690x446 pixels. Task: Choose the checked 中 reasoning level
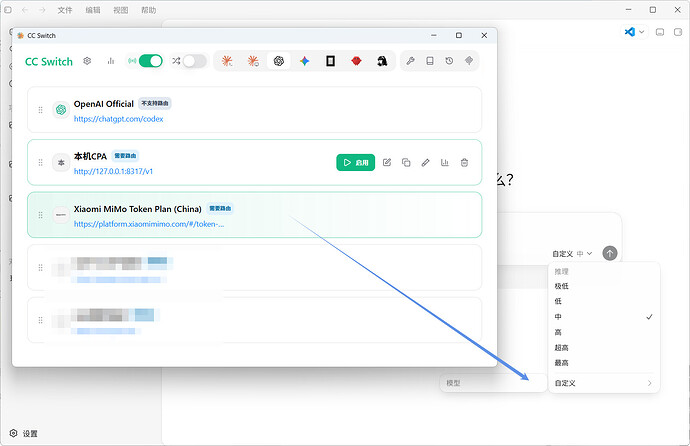604,317
